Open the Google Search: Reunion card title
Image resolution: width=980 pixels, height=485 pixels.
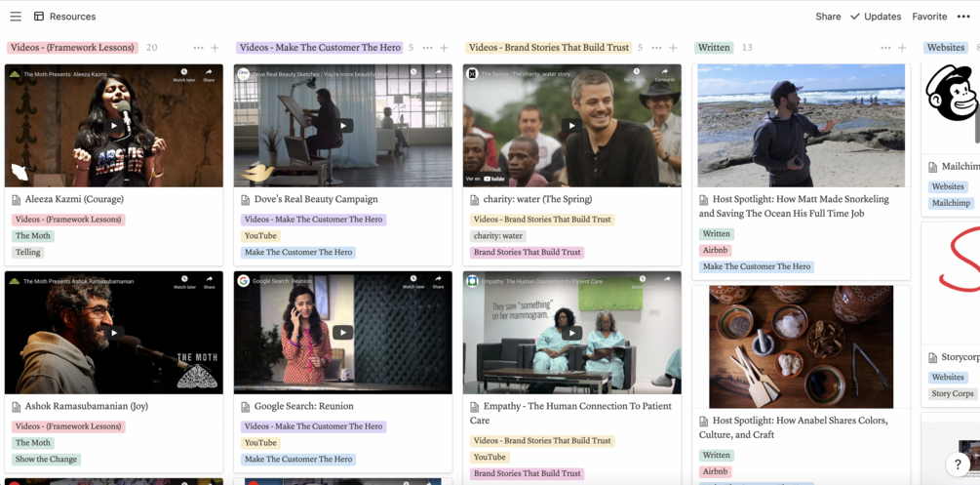point(303,406)
